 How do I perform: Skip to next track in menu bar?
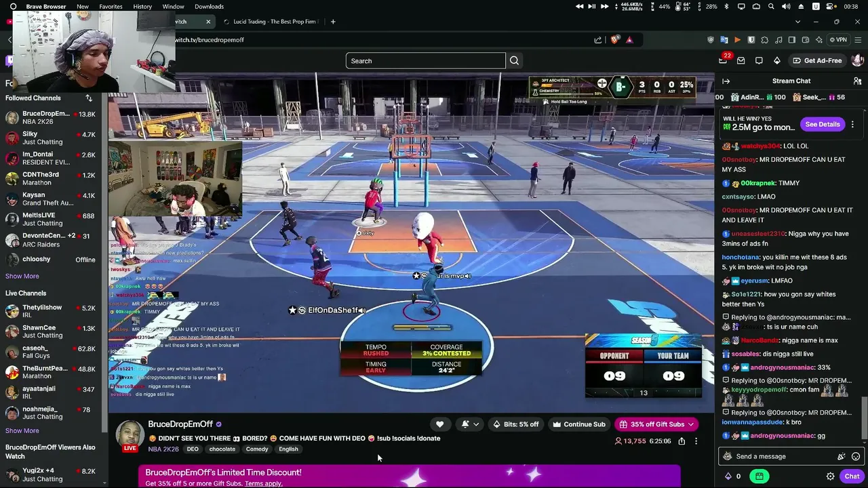tap(604, 7)
